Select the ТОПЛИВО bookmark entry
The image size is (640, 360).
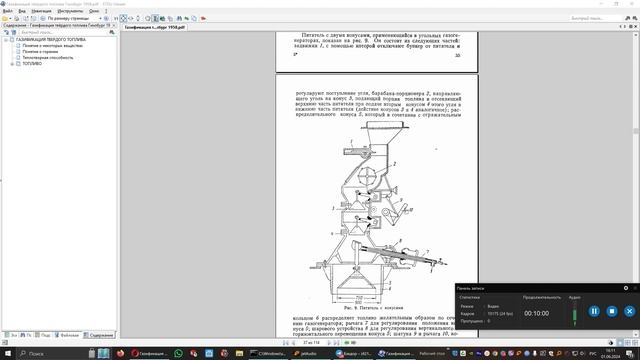pos(32,64)
